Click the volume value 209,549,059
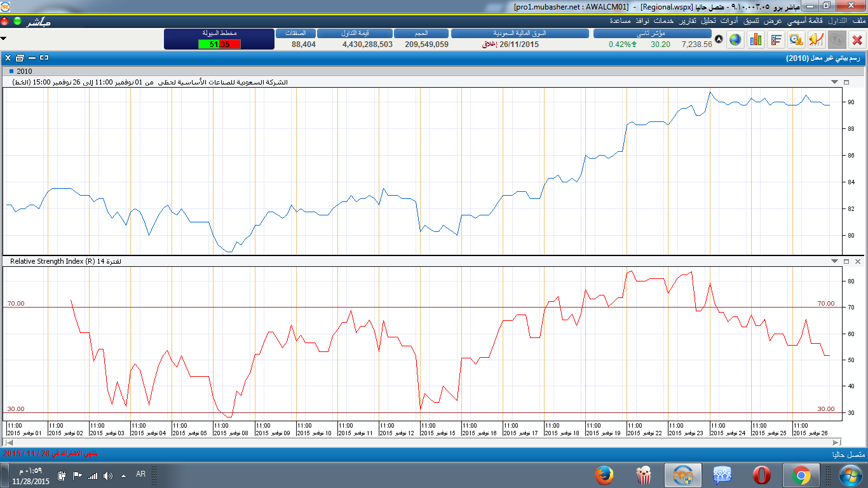This screenshot has width=868, height=488. tap(426, 44)
